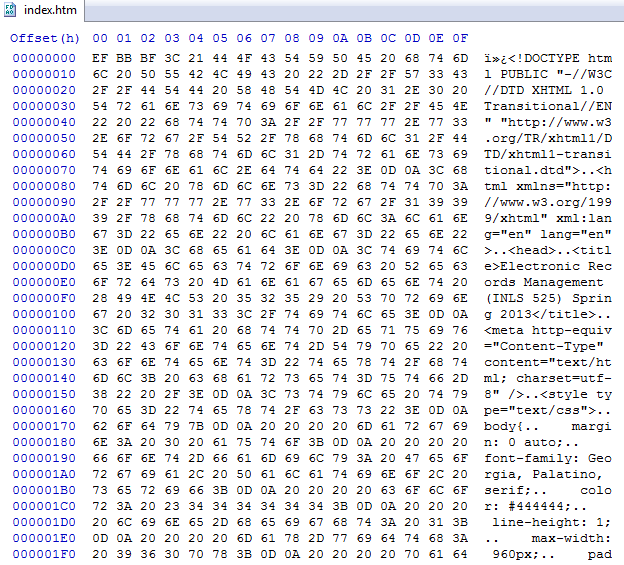Select offset row 000001F0
The width and height of the screenshot is (624, 565).
[44, 552]
